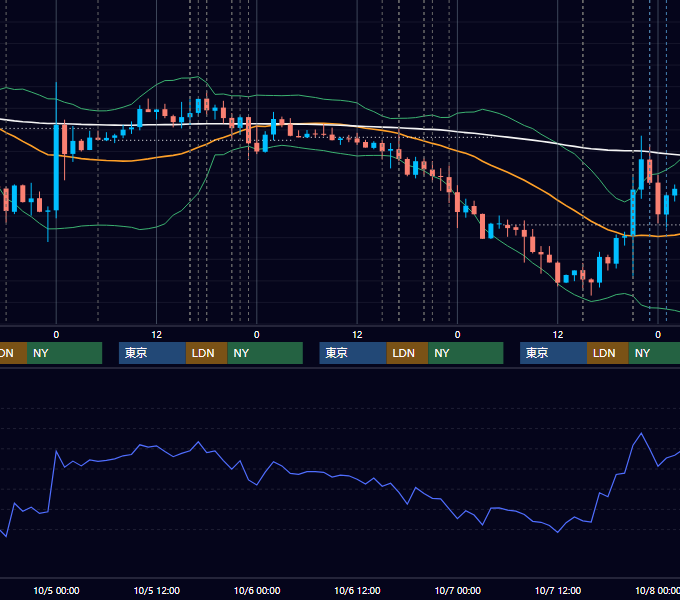Click the 10/6 12:00 date label
The image size is (680, 600).
[357, 590]
